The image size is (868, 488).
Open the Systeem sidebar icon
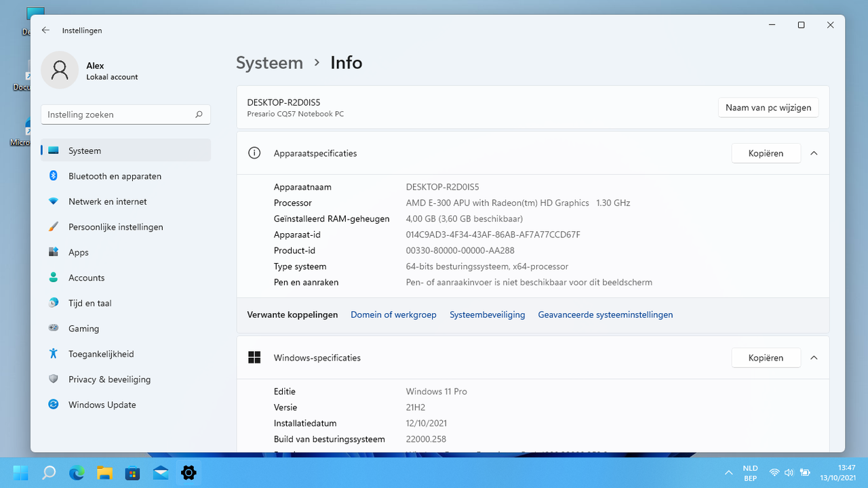point(54,150)
